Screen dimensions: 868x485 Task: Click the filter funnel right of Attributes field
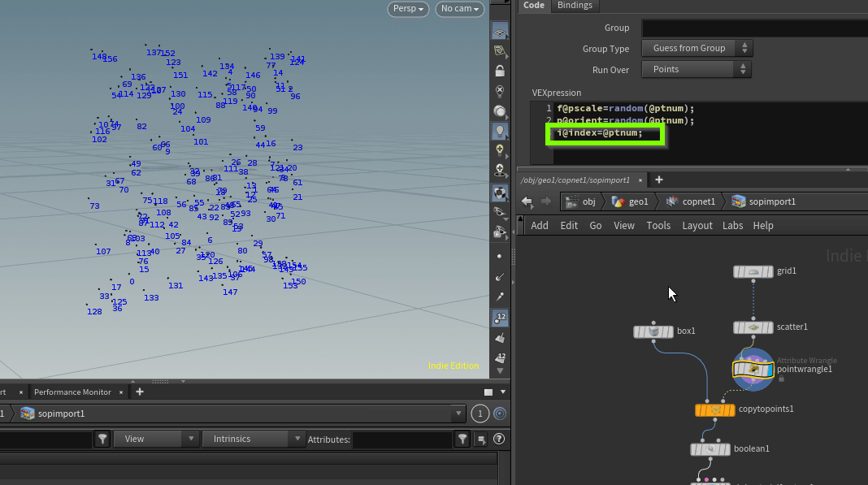tap(462, 439)
